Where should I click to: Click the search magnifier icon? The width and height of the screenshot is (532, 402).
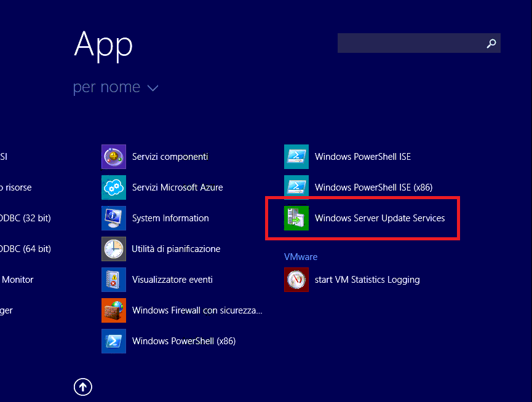(491, 43)
